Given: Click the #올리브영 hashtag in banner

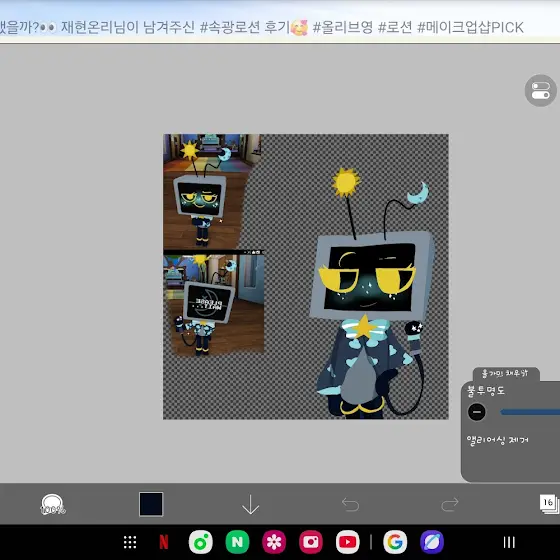Looking at the screenshot, I should (x=342, y=28).
